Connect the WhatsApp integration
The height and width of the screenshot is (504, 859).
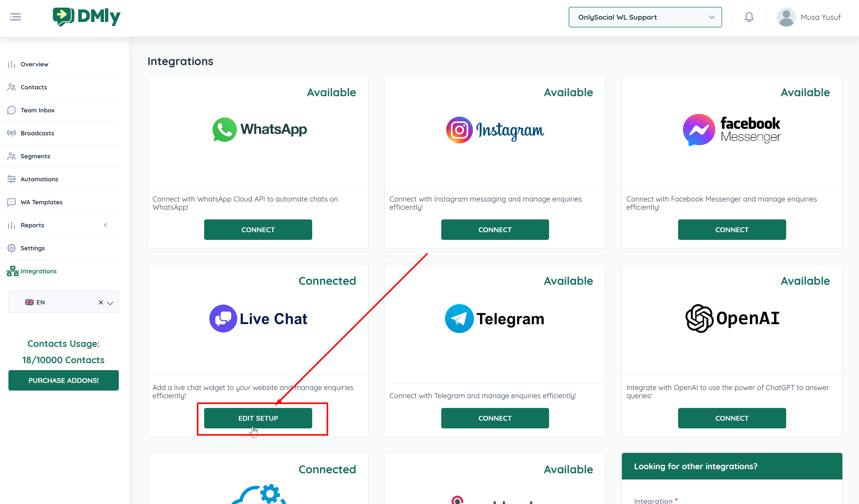258,230
